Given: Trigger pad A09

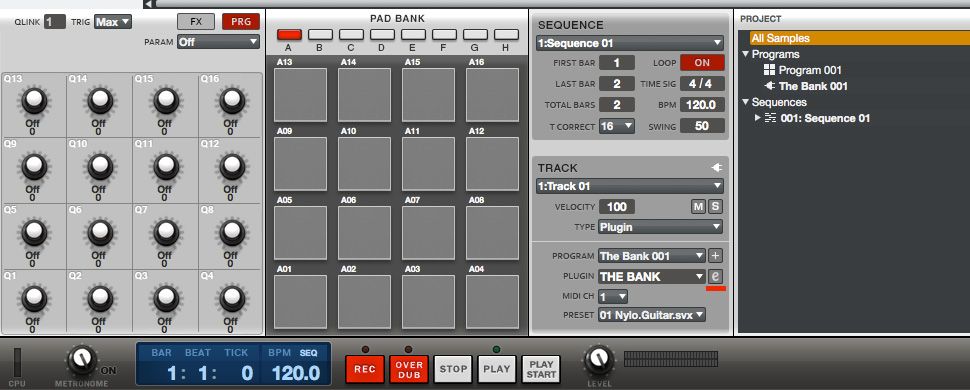Looking at the screenshot, I should 301,163.
